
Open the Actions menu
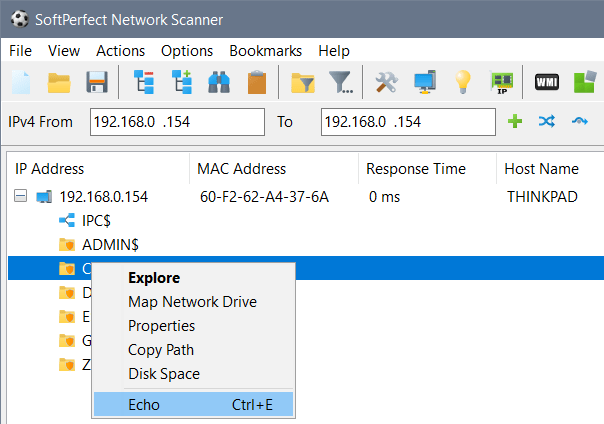(121, 51)
